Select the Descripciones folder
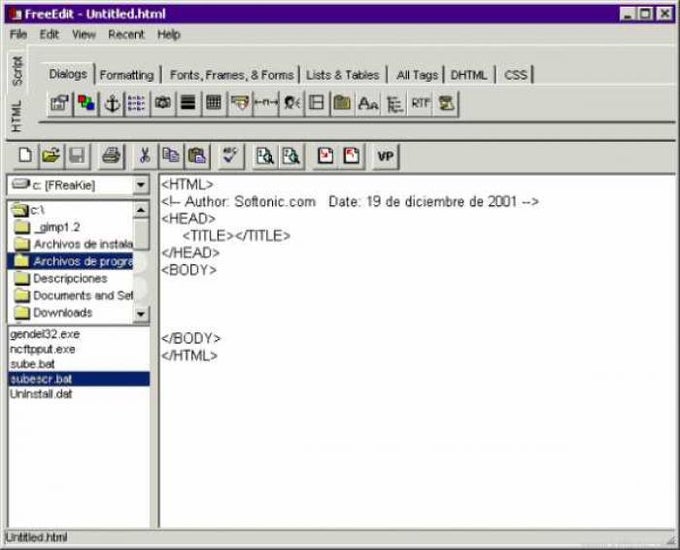This screenshot has width=680, height=550. point(60,278)
